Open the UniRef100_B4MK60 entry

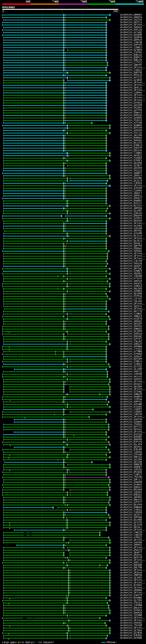131,138
